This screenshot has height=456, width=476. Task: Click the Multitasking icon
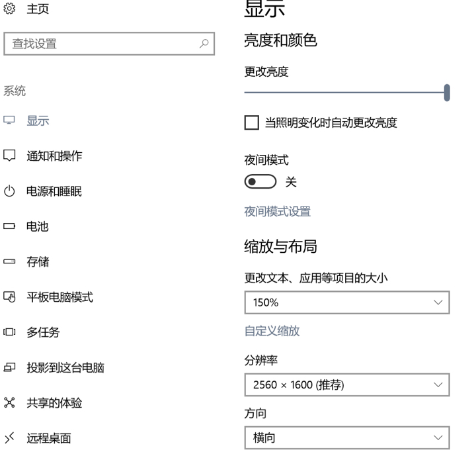[9, 333]
